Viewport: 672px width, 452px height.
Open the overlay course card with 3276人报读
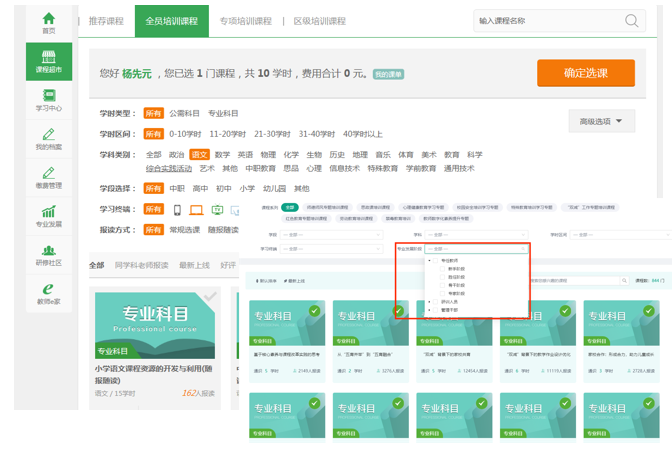point(371,341)
